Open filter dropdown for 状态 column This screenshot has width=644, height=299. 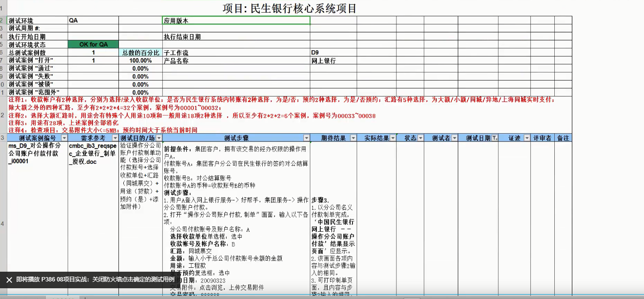click(x=420, y=139)
